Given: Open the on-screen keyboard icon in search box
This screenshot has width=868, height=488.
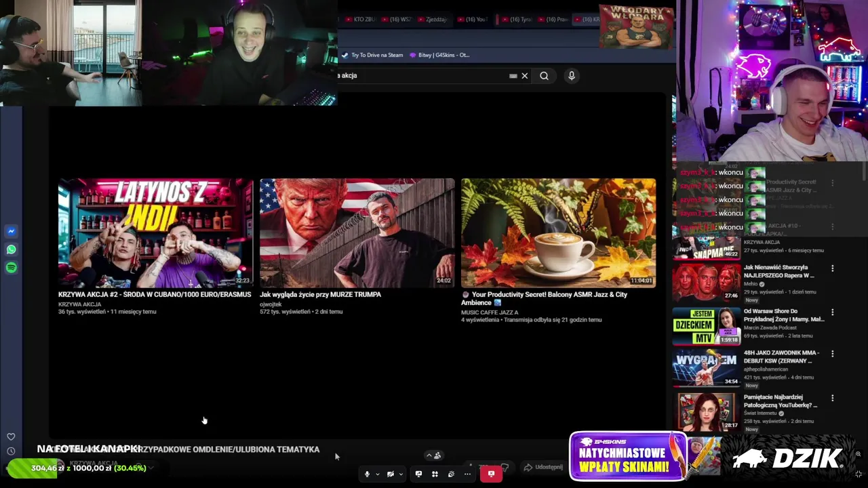Looking at the screenshot, I should 513,76.
